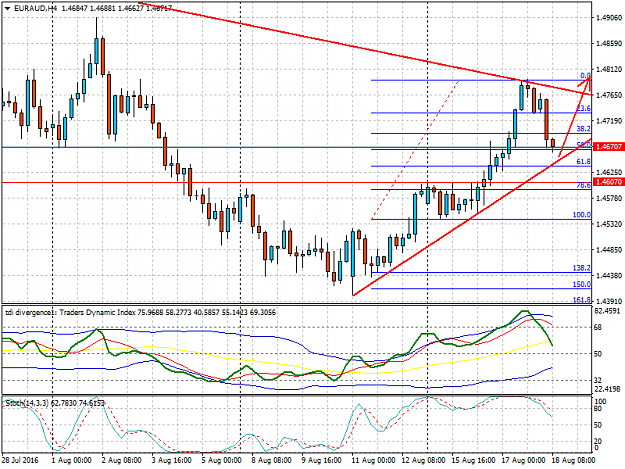The width and height of the screenshot is (625, 469).
Task: Click the 12 Aug 08:00 time label
Action: 423,460
